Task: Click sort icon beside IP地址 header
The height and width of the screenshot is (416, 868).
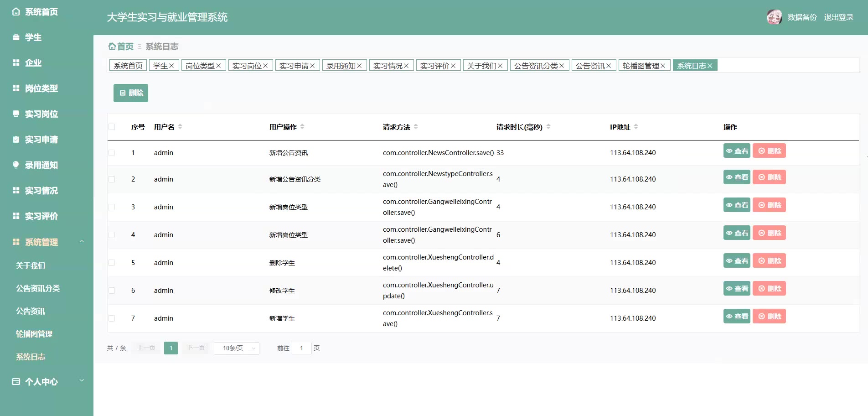Action: tap(636, 127)
